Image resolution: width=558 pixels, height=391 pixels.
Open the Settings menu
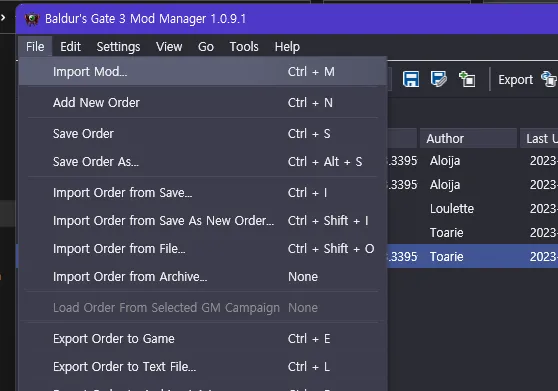coord(118,47)
